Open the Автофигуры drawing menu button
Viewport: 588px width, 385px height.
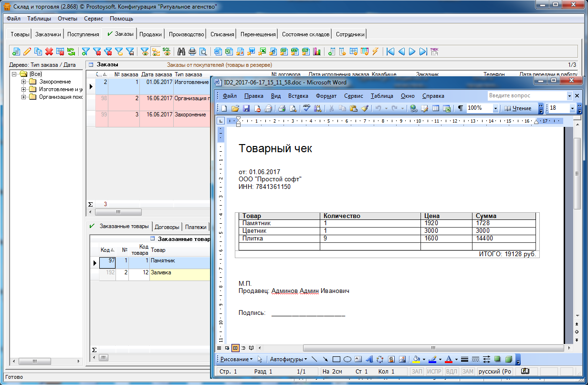(x=288, y=359)
